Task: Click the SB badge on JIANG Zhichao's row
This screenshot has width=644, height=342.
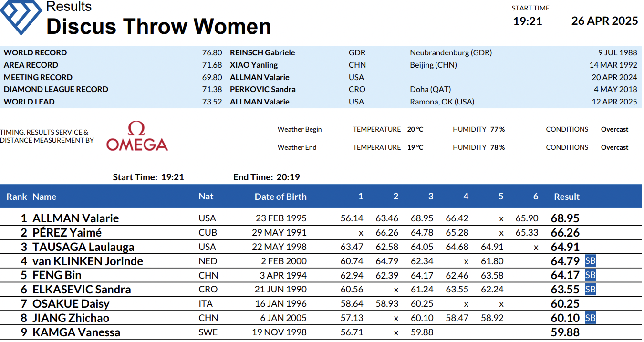Action: (591, 318)
